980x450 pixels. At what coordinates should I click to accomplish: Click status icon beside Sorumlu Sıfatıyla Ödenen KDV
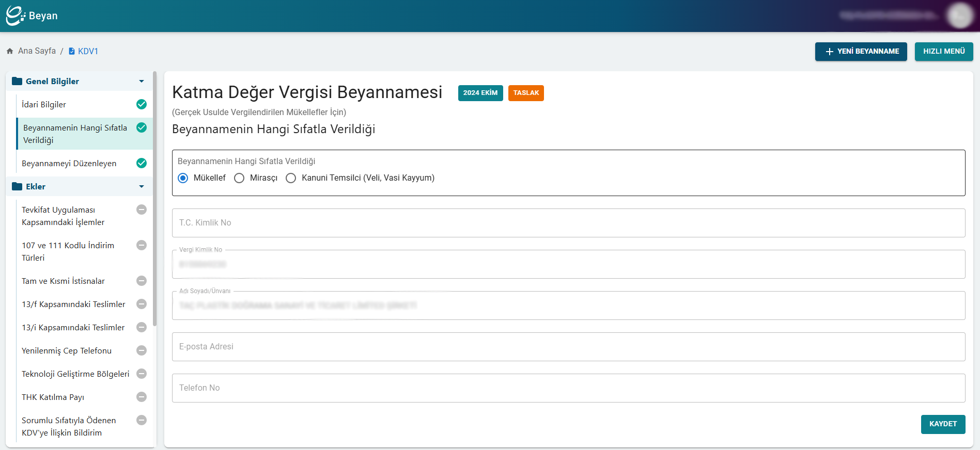click(142, 420)
